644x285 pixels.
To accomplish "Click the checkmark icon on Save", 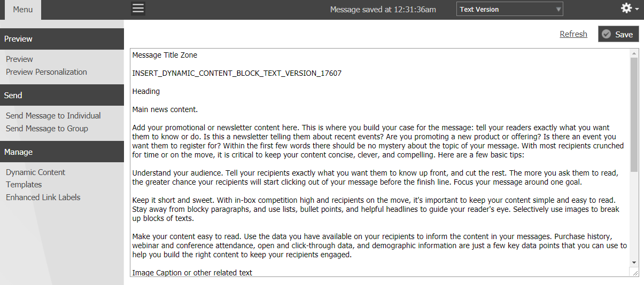I will click(x=606, y=34).
